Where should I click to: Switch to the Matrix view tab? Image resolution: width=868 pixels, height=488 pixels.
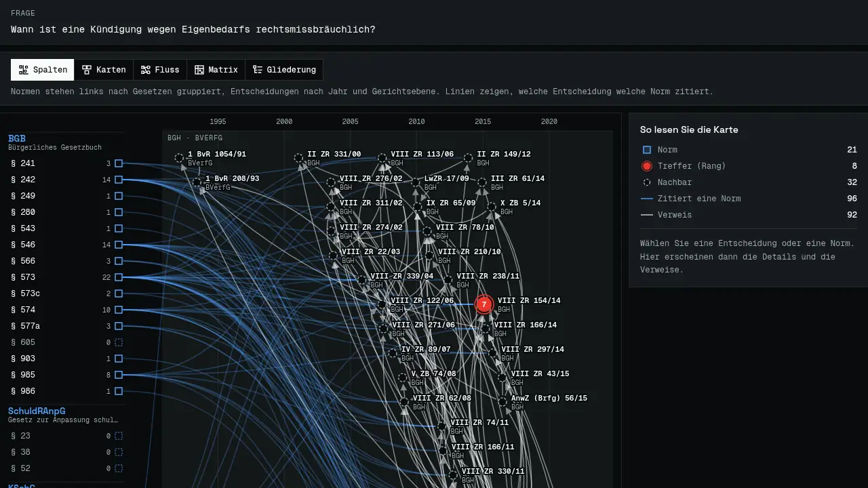216,70
